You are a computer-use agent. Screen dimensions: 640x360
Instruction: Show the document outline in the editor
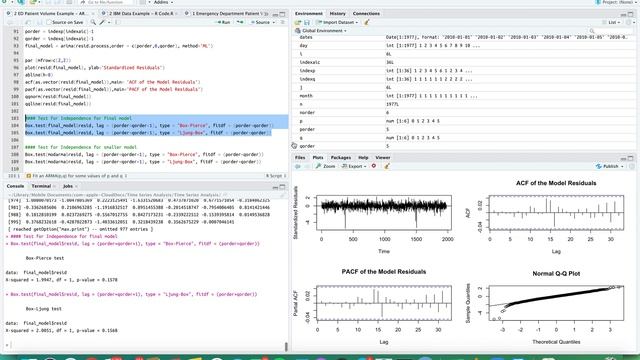pos(283,22)
